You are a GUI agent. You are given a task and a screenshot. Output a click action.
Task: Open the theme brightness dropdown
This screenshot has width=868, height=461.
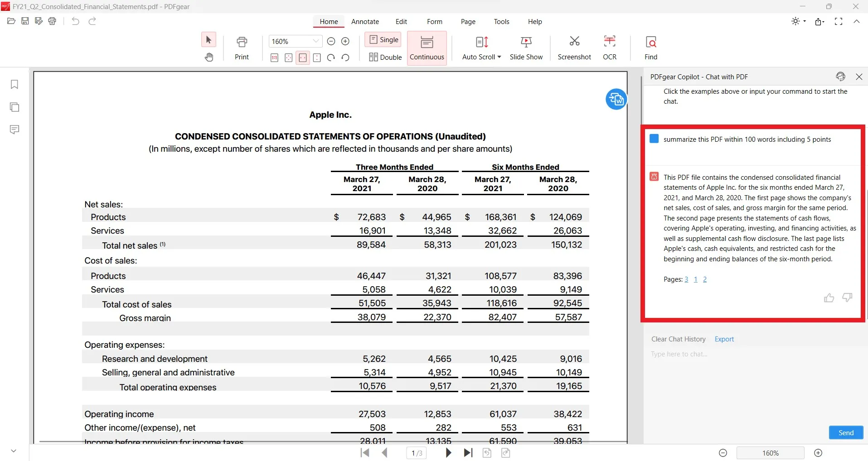[x=798, y=21]
